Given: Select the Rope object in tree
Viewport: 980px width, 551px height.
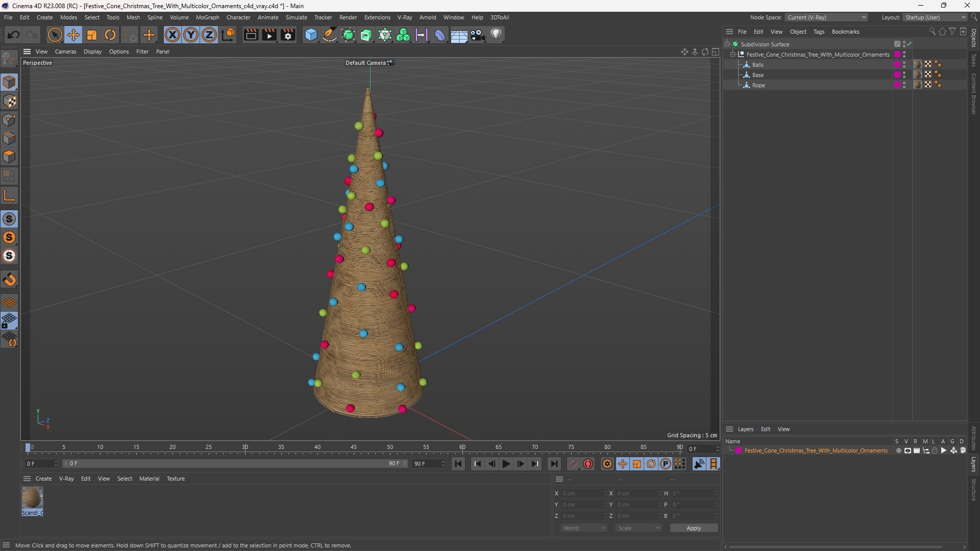Looking at the screenshot, I should click(x=758, y=85).
